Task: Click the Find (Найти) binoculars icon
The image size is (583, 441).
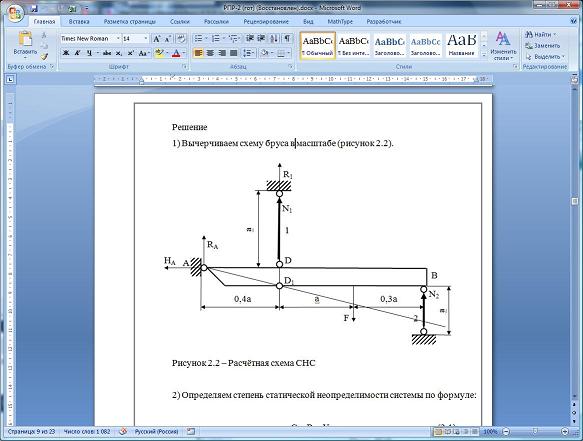Action: (x=529, y=35)
